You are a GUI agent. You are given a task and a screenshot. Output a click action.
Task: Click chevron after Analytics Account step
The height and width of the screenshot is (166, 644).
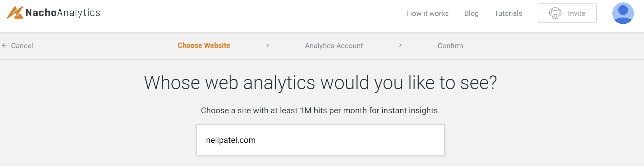400,45
